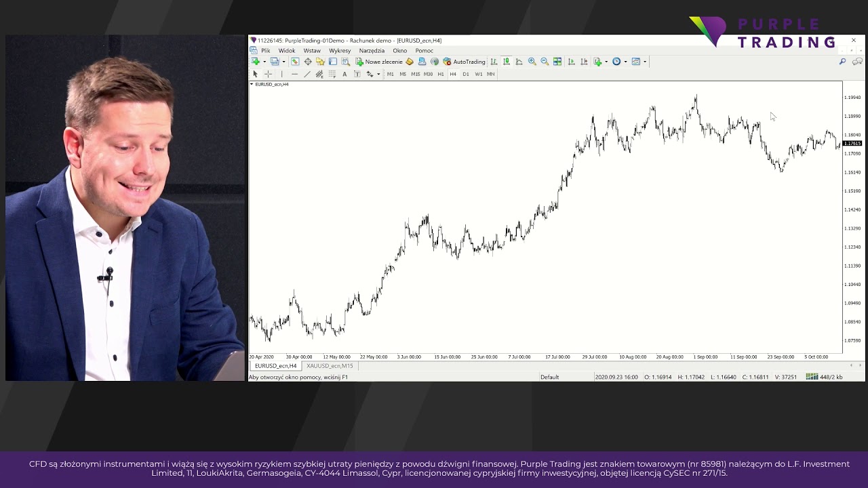Select the Vertical Line tool

(281, 74)
